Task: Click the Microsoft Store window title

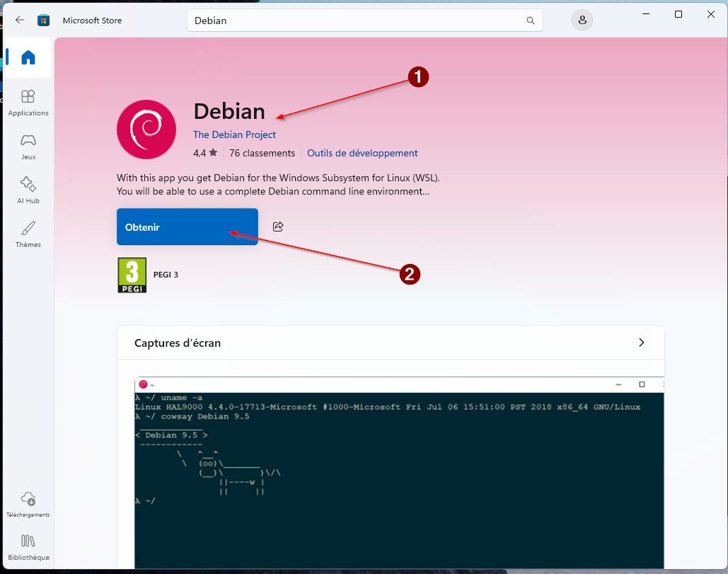Action: tap(92, 21)
